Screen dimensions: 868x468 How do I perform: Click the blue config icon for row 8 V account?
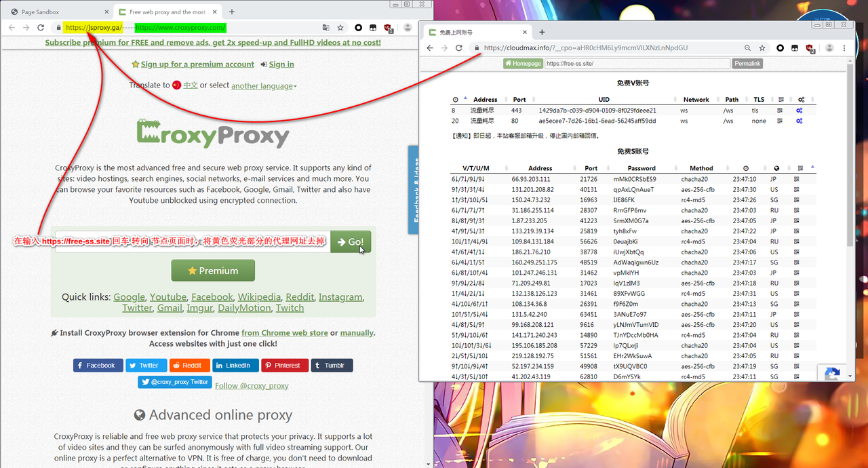800,110
